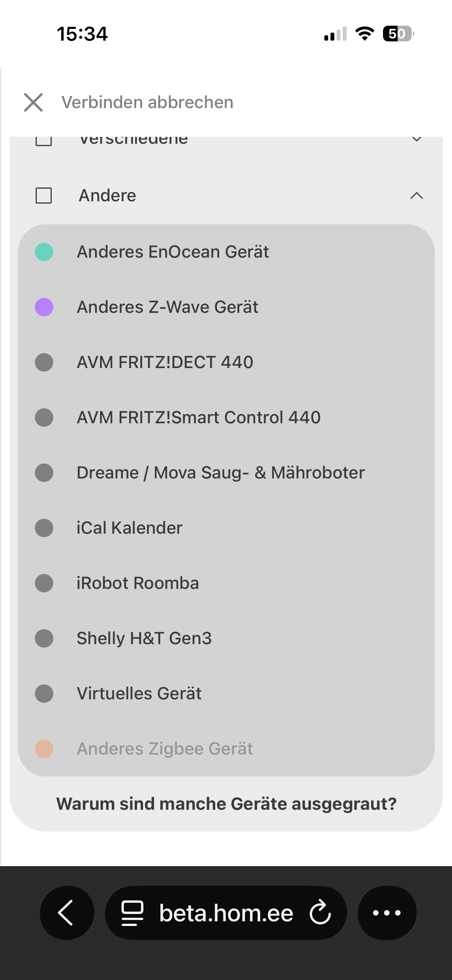Click 'Verbinden abbrechen' text
Viewport: 452px width, 980px height.
tap(147, 102)
